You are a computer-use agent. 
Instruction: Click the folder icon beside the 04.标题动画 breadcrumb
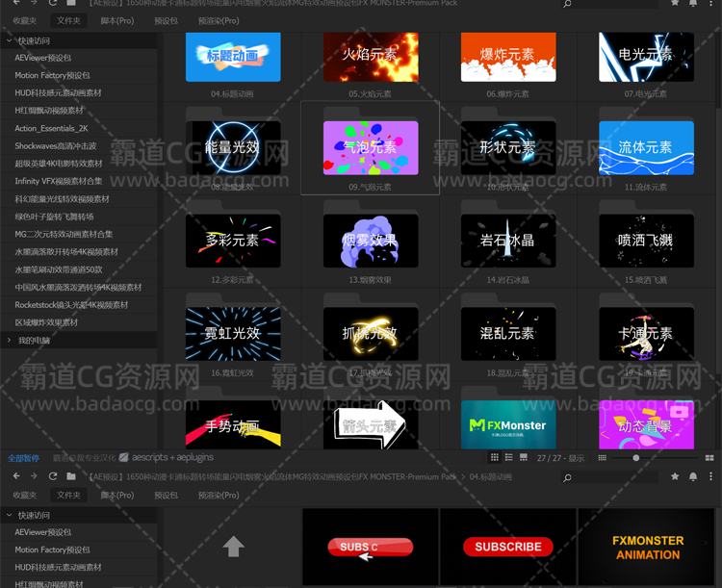coord(71,476)
